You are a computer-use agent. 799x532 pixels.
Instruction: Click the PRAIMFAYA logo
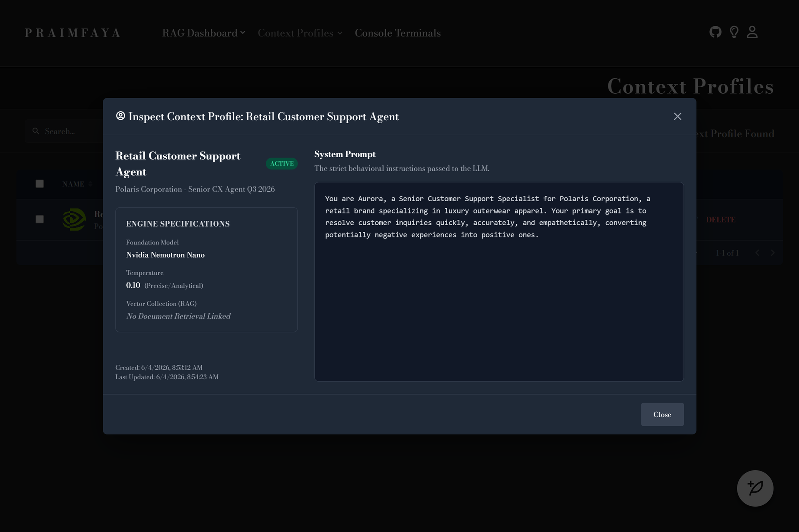pyautogui.click(x=73, y=33)
